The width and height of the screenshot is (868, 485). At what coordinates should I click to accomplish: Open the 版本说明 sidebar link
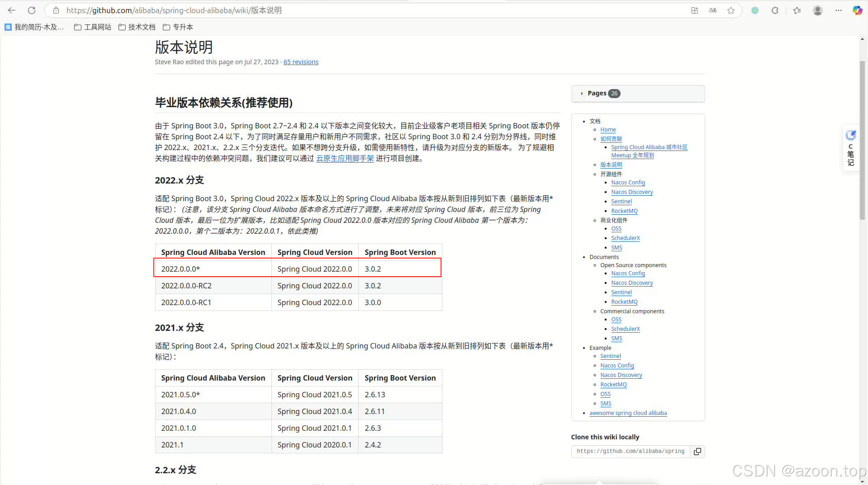coord(611,165)
